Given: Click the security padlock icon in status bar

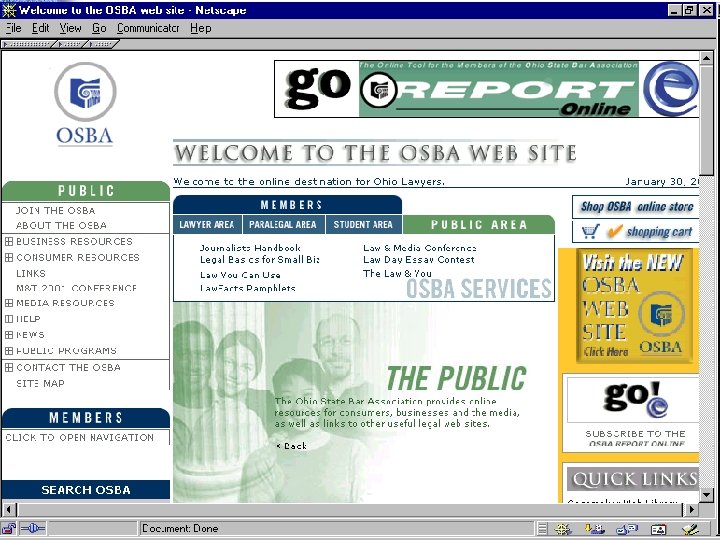Looking at the screenshot, I should pos(9,528).
